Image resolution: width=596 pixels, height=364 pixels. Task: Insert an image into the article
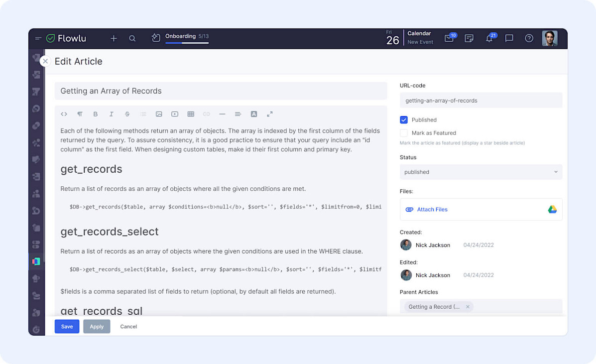click(159, 114)
